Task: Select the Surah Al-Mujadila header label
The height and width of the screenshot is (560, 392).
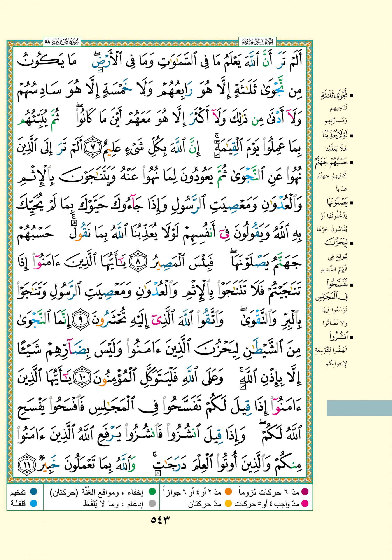Action: click(x=62, y=42)
